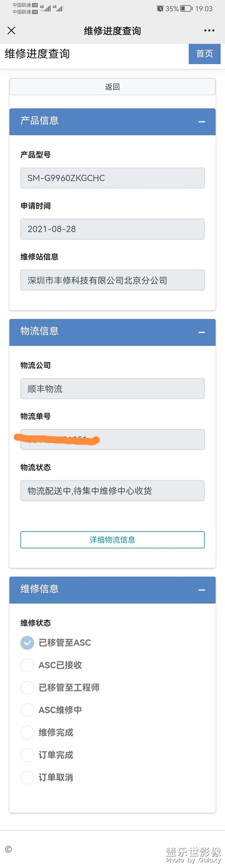Select the ASC已接收 status radio button
This screenshot has width=225, height=868.
click(27, 665)
